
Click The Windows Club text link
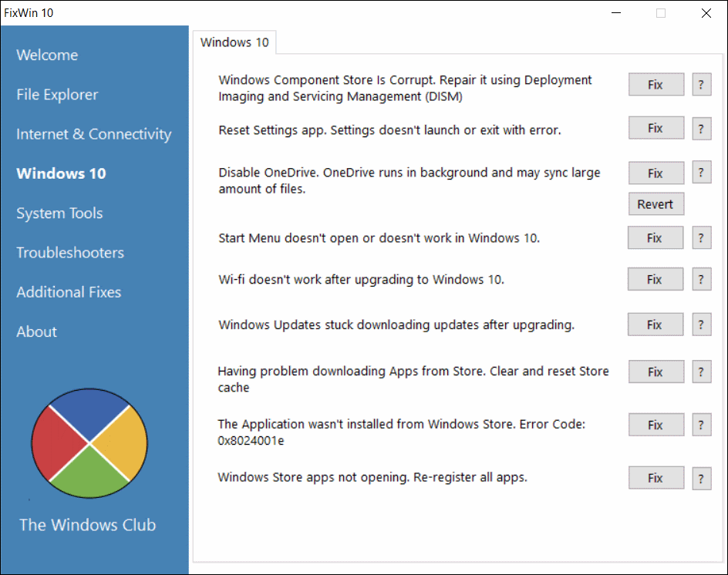88,525
